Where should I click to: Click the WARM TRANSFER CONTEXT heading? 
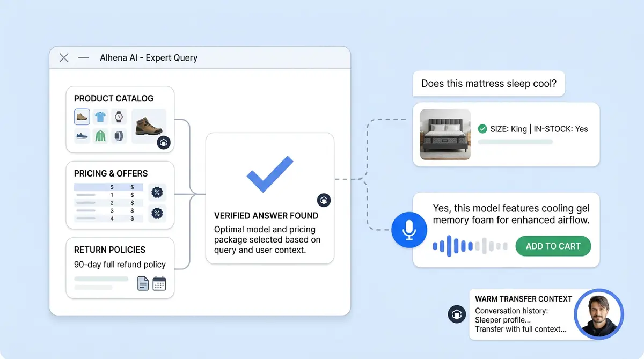[x=524, y=299]
